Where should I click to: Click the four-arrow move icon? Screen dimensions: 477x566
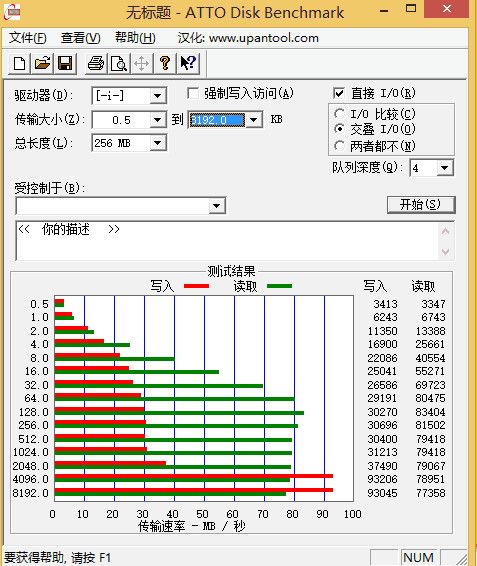[142, 64]
